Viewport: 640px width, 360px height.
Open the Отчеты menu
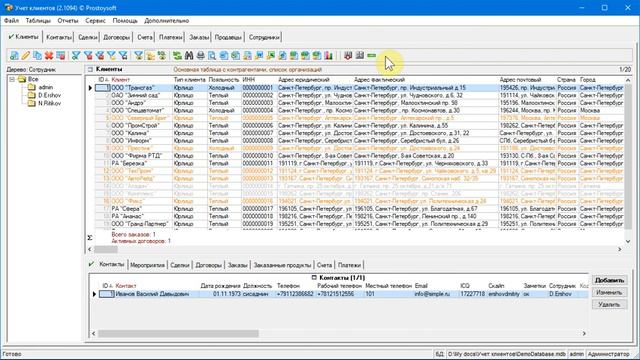click(x=68, y=20)
